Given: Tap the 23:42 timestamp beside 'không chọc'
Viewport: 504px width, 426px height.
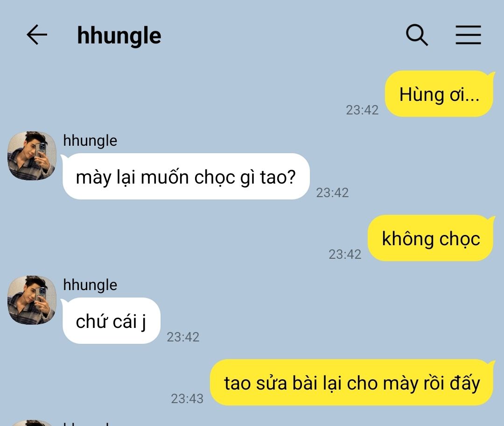Looking at the screenshot, I should coord(345,255).
